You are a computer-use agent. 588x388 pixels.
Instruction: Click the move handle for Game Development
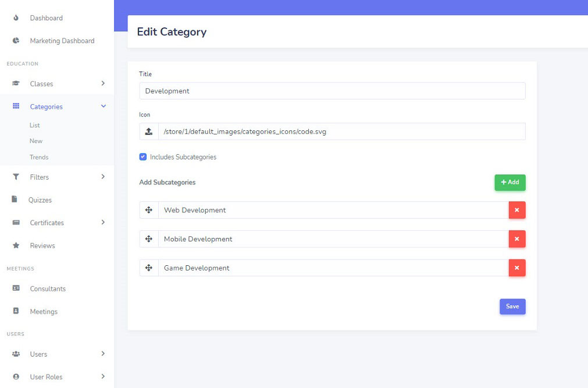pos(149,268)
